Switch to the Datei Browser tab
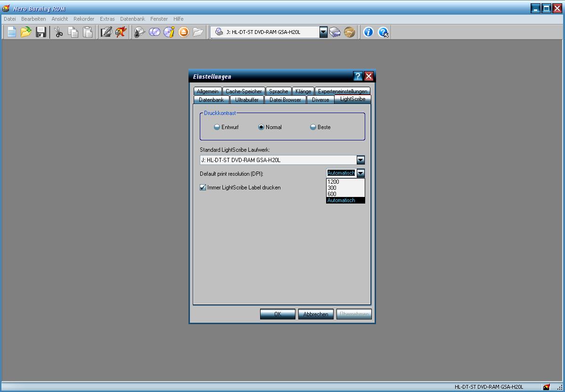The image size is (565, 392). [286, 99]
